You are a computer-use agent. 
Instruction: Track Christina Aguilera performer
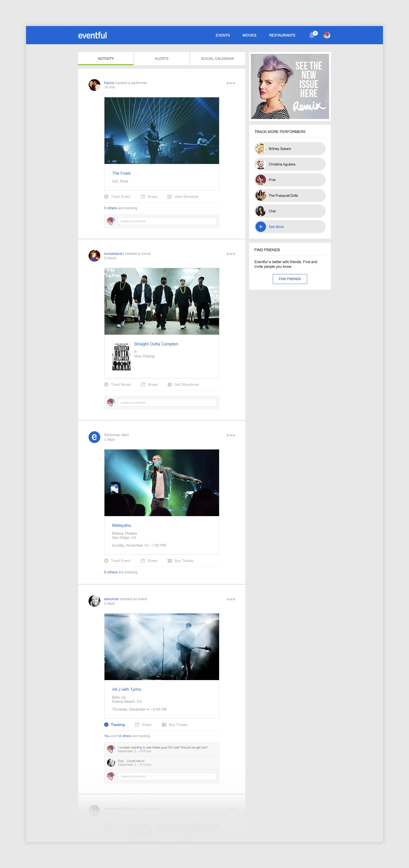[290, 164]
